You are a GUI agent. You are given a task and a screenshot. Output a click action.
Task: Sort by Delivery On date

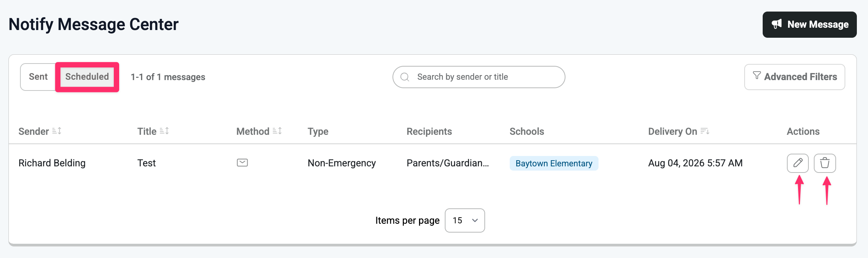[x=705, y=131]
